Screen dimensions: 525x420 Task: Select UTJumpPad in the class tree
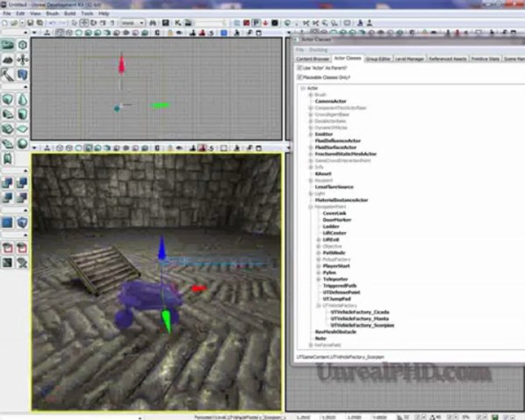coord(337,299)
